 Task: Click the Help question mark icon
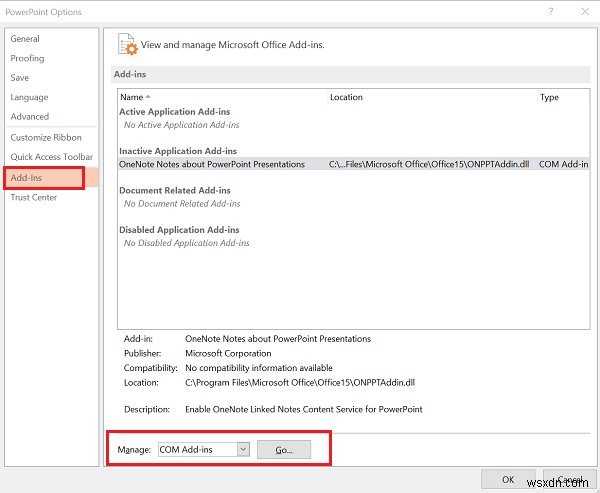tap(551, 11)
